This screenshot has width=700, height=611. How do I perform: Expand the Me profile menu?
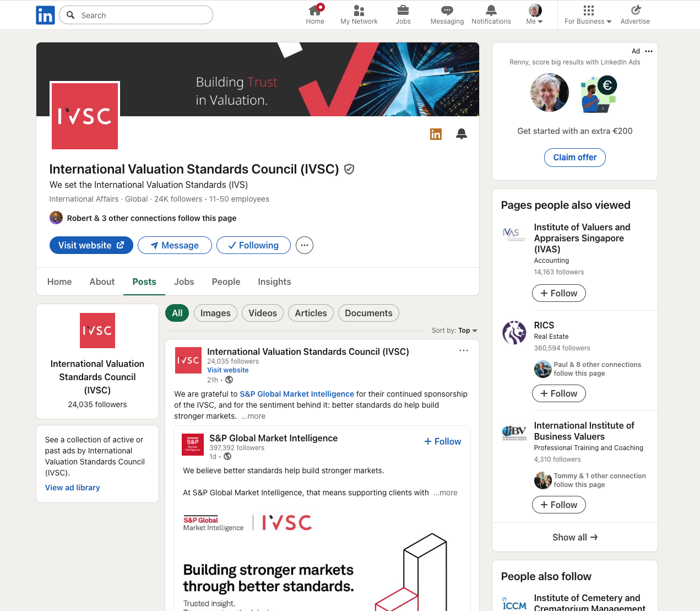pyautogui.click(x=535, y=15)
